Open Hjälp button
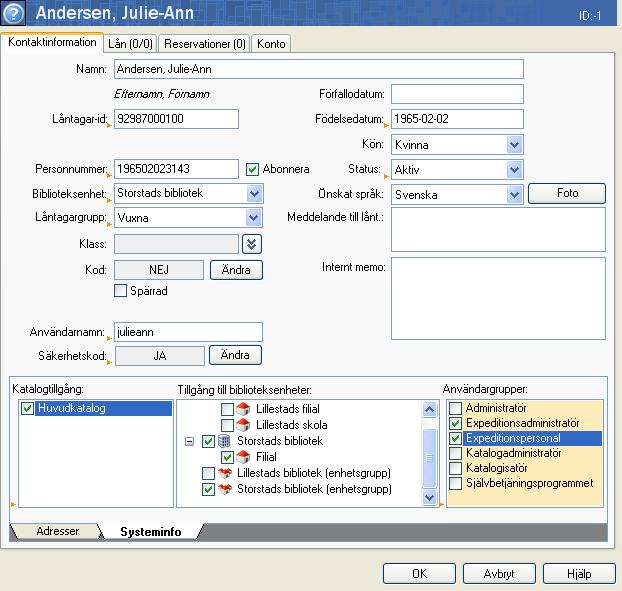Screen dimensions: 622x591 (x=579, y=574)
